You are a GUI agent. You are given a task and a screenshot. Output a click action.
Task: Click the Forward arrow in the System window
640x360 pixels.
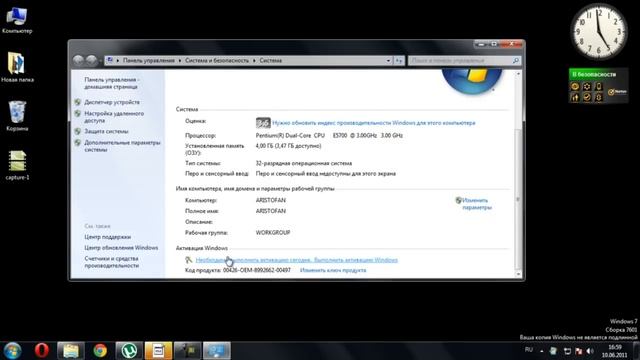91,60
